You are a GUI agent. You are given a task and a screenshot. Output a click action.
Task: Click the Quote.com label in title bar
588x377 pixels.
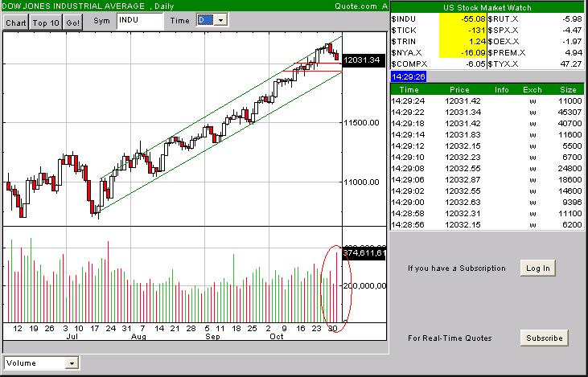(356, 6)
